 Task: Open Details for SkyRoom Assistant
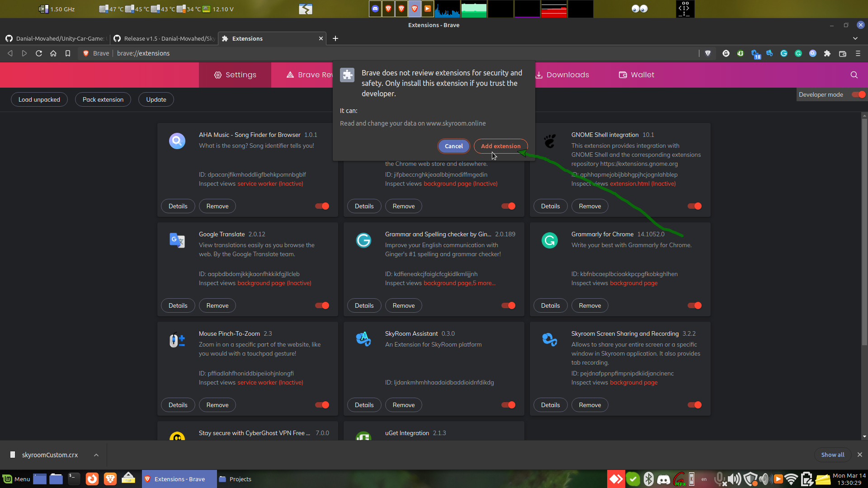[364, 405]
